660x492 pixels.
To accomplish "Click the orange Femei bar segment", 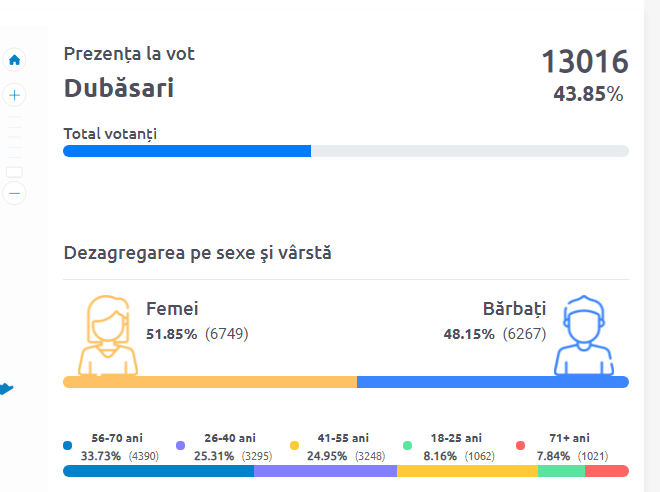I will click(210, 382).
